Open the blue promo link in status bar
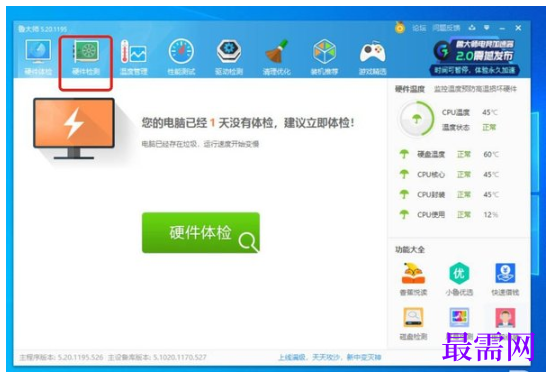The height and width of the screenshot is (378, 554). point(330,357)
